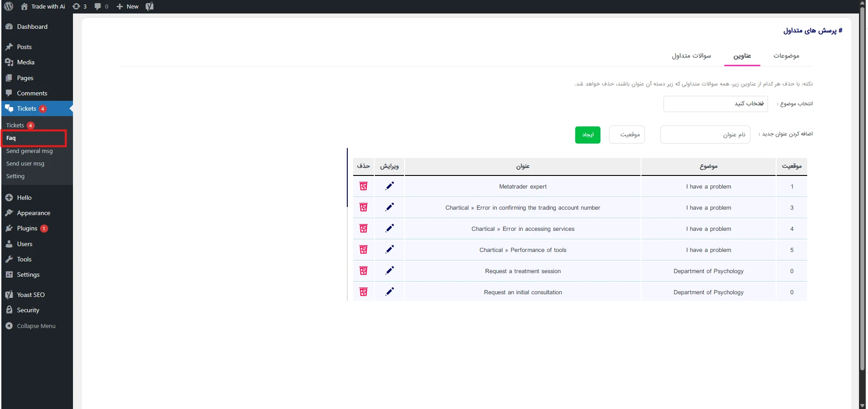The height and width of the screenshot is (409, 868).
Task: Switch to the موضوعات tab
Action: pyautogui.click(x=786, y=56)
